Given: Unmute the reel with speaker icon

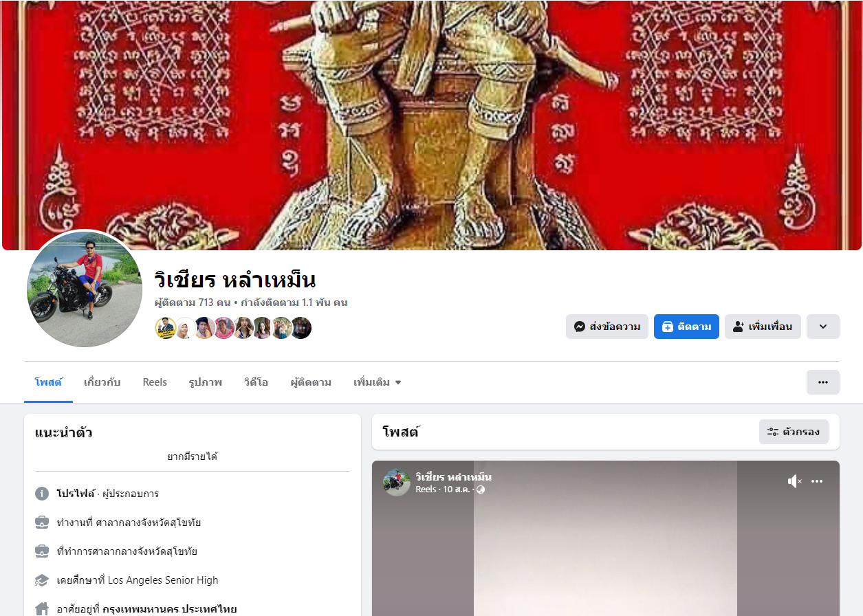Looking at the screenshot, I should pos(795,481).
